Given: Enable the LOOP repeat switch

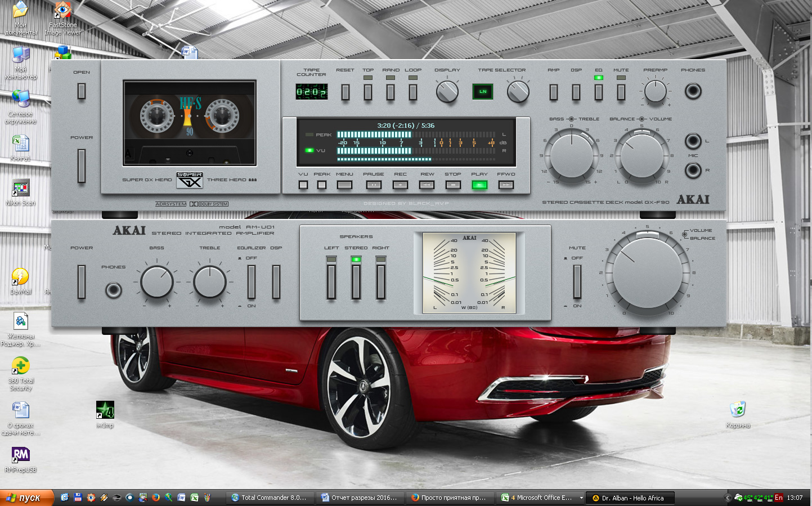Looking at the screenshot, I should [413, 92].
